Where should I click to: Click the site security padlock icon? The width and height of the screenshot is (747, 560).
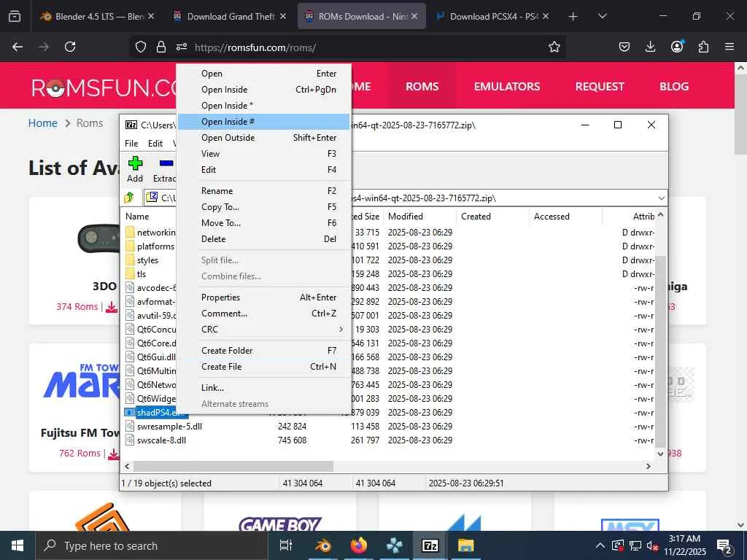(161, 47)
